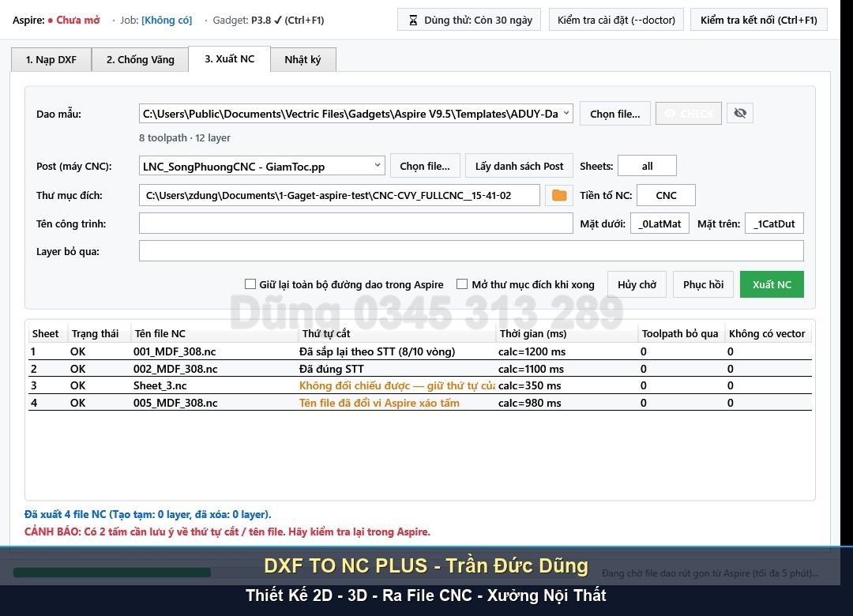Click the orange folder browse icon
The width and height of the screenshot is (853, 616).
558,195
